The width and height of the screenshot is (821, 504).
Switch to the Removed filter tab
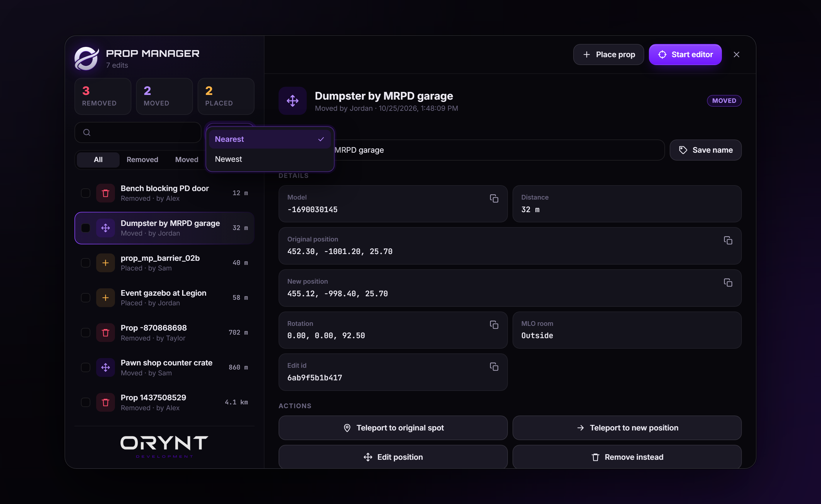(x=143, y=160)
